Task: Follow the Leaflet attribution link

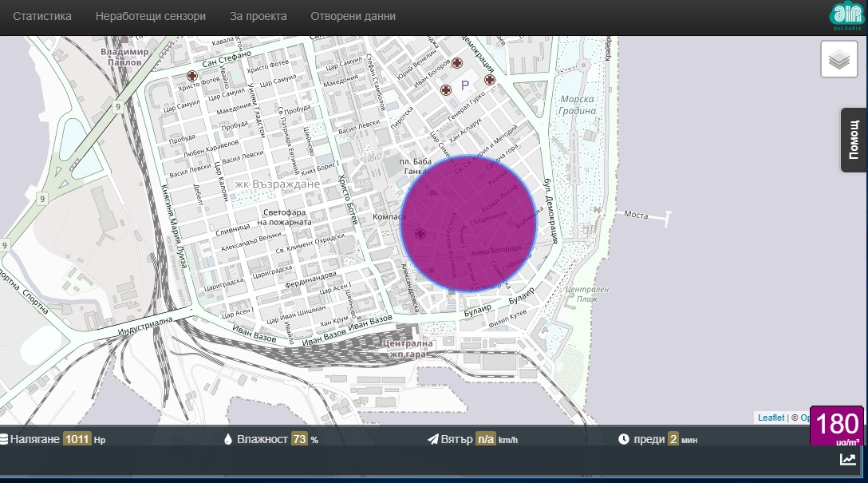Action: (771, 418)
